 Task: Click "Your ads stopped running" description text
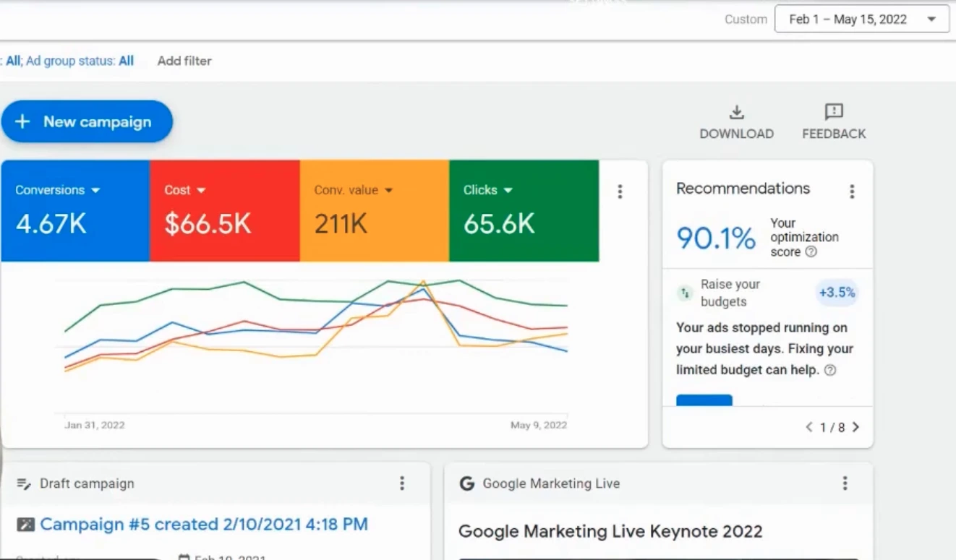click(x=764, y=349)
